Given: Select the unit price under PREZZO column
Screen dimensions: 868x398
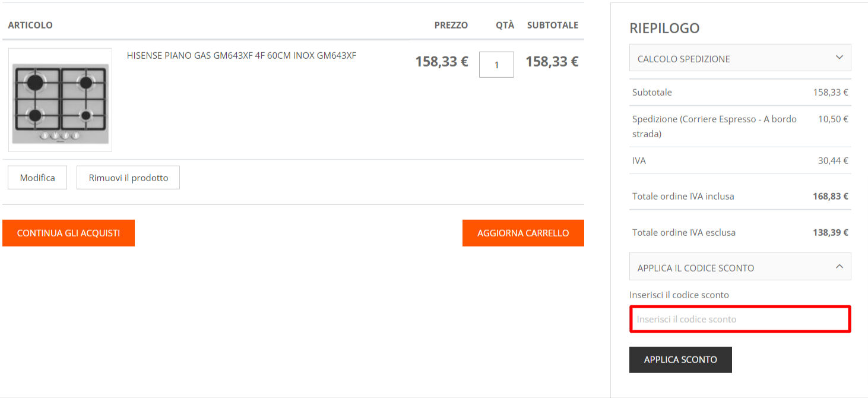Looking at the screenshot, I should pos(442,62).
